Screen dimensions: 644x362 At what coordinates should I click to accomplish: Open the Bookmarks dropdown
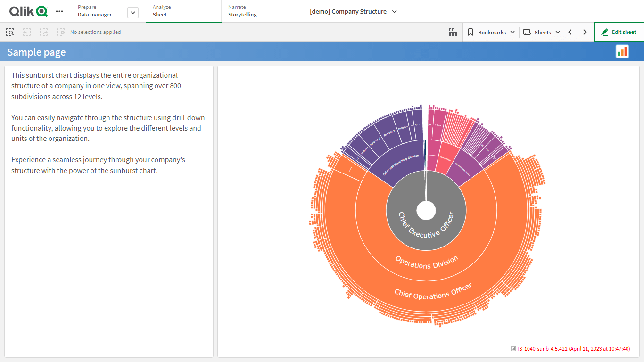(491, 32)
